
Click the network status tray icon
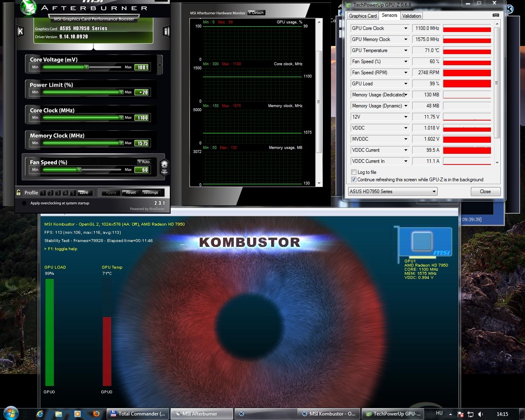pos(470,414)
